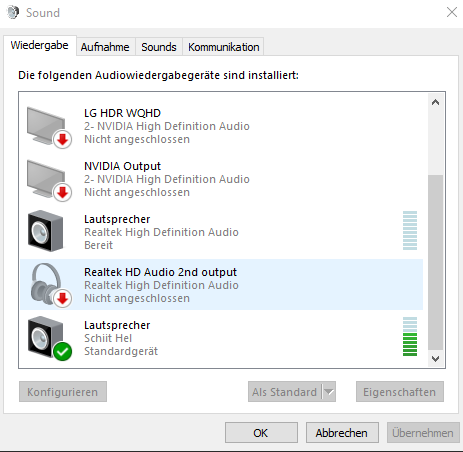Open the Sounds tab
This screenshot has height=452, width=463.
tap(159, 47)
